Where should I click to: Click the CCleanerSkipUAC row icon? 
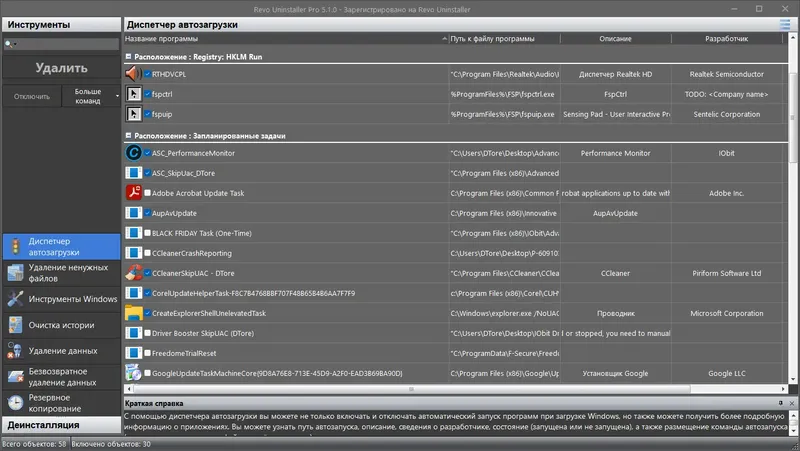(133, 273)
